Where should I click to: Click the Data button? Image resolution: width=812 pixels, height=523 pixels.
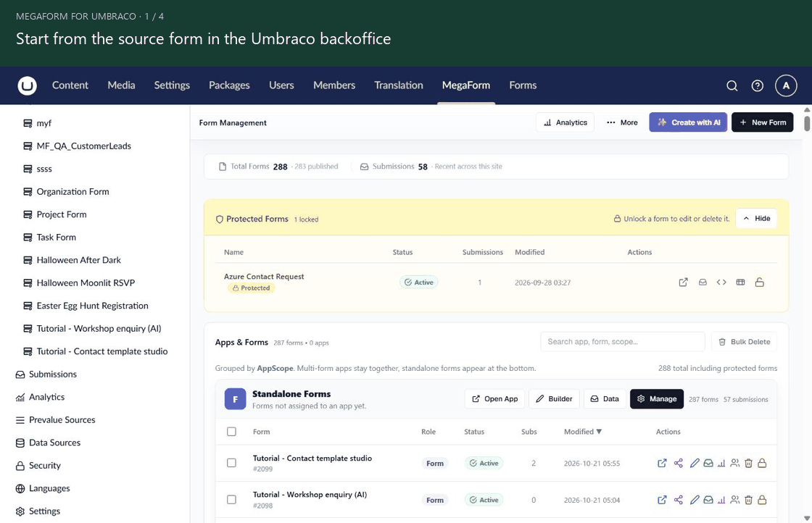[x=605, y=399]
